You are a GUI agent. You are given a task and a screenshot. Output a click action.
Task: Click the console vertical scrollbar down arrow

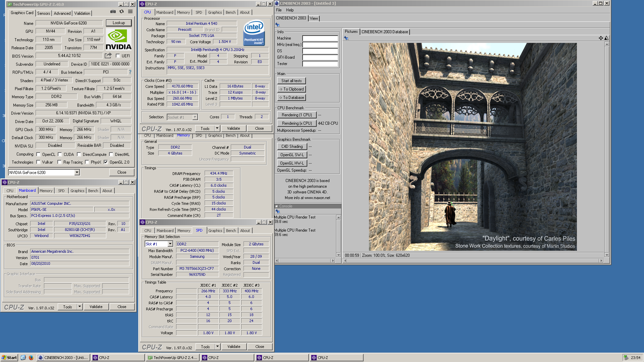click(338, 255)
